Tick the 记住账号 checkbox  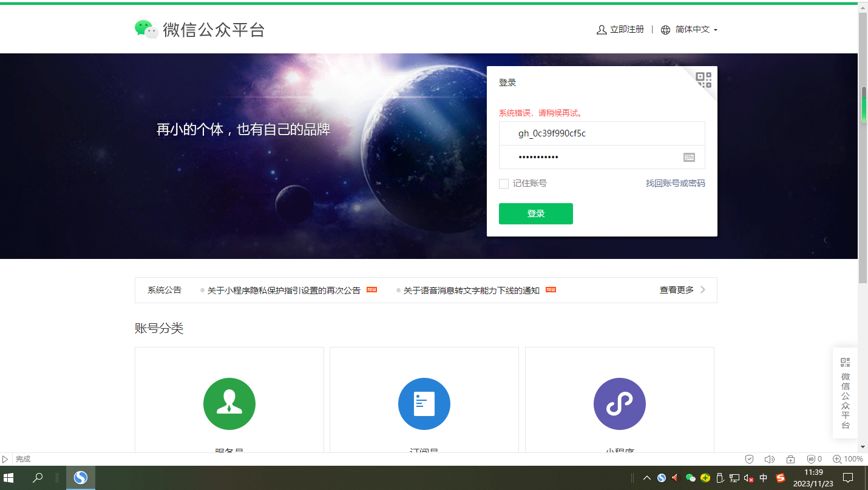(504, 184)
